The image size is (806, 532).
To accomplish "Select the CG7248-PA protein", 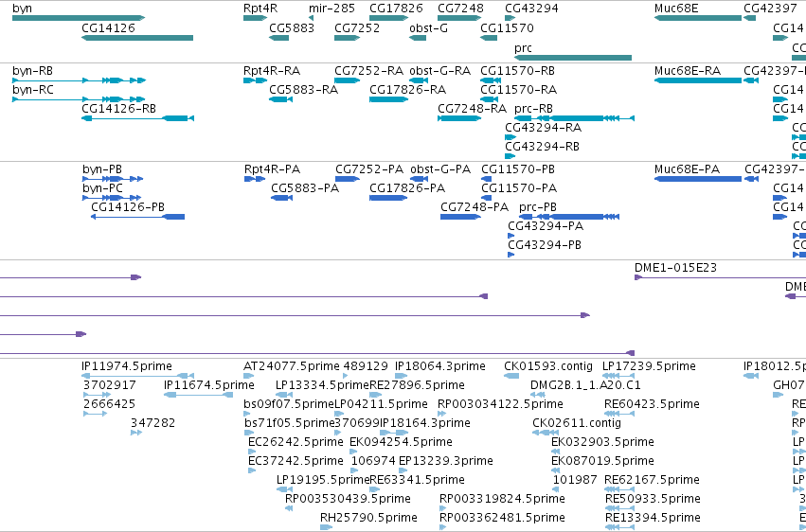I will [x=460, y=217].
